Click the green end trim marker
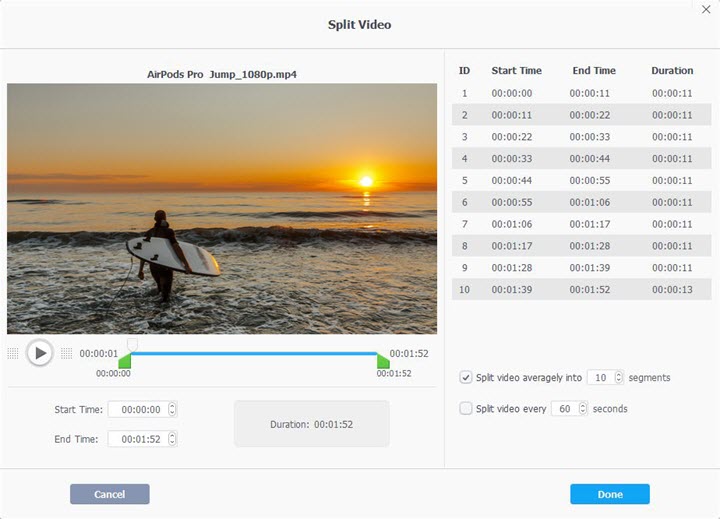The height and width of the screenshot is (519, 720). click(x=383, y=361)
